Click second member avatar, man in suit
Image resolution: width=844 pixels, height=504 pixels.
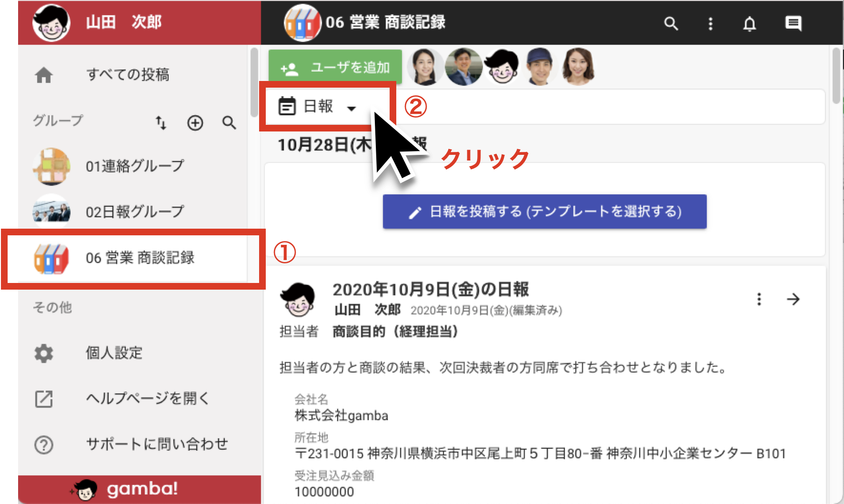(463, 67)
